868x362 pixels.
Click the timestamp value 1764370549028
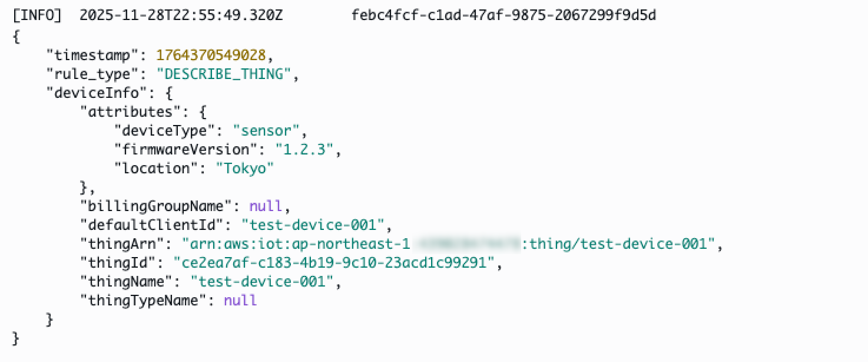click(211, 55)
